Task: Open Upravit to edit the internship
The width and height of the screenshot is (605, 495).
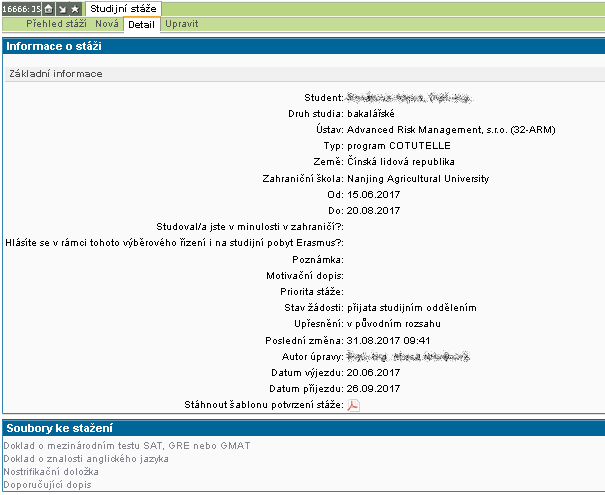Action: pos(181,23)
